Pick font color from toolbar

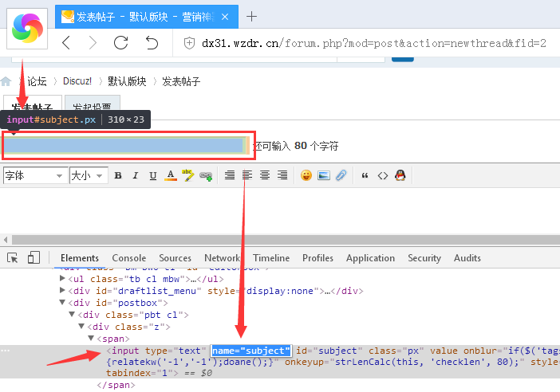(x=170, y=175)
